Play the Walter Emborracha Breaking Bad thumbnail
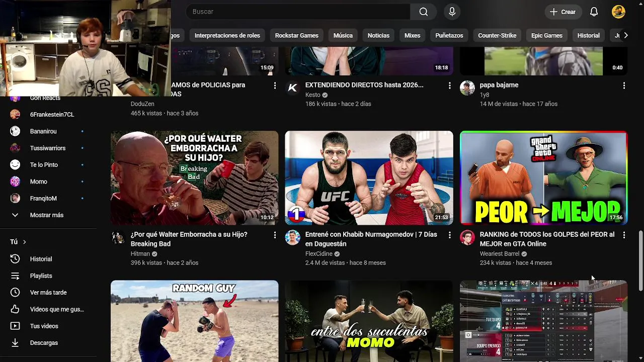 pyautogui.click(x=194, y=178)
